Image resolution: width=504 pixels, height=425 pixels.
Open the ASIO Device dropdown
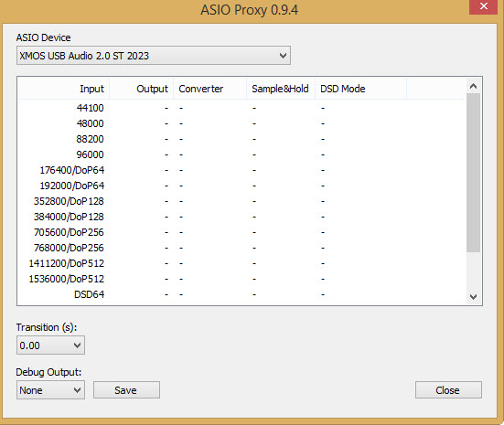154,56
